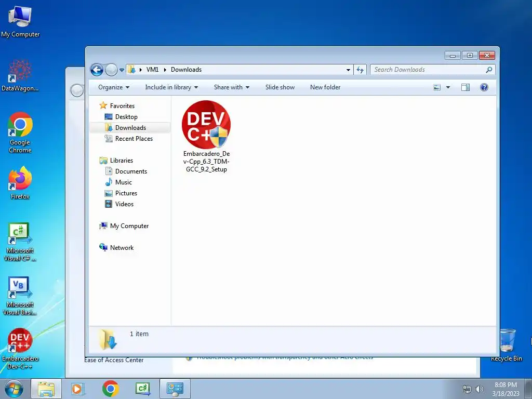Image resolution: width=532 pixels, height=399 pixels.
Task: Expand the arrow between VM1 and Downloads
Action: point(165,70)
